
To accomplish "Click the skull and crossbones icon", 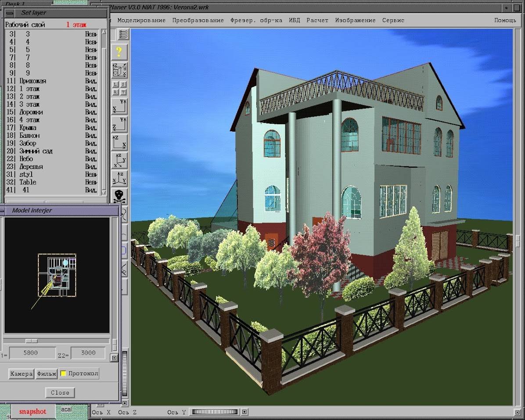I will pos(119,197).
